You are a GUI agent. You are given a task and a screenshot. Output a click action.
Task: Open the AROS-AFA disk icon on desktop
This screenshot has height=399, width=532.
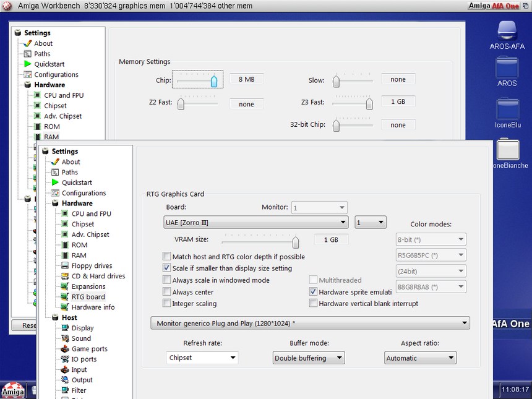[508, 30]
